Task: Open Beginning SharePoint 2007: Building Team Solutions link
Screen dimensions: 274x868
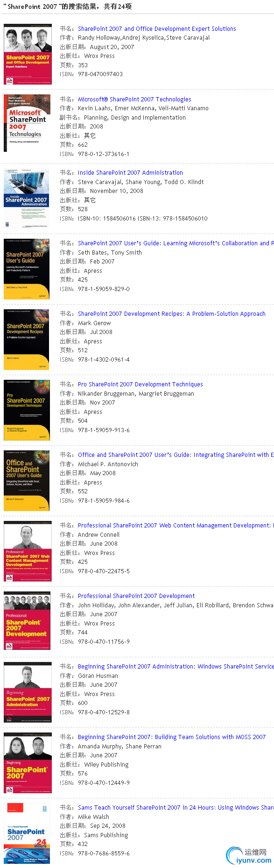Action: click(172, 737)
